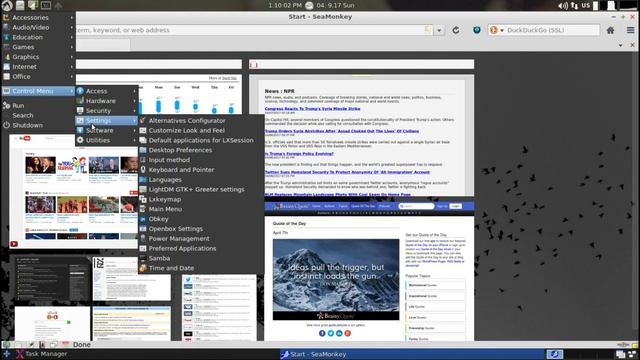The width and height of the screenshot is (640, 360).
Task: Open Desktop Preferences
Action: 201,150
